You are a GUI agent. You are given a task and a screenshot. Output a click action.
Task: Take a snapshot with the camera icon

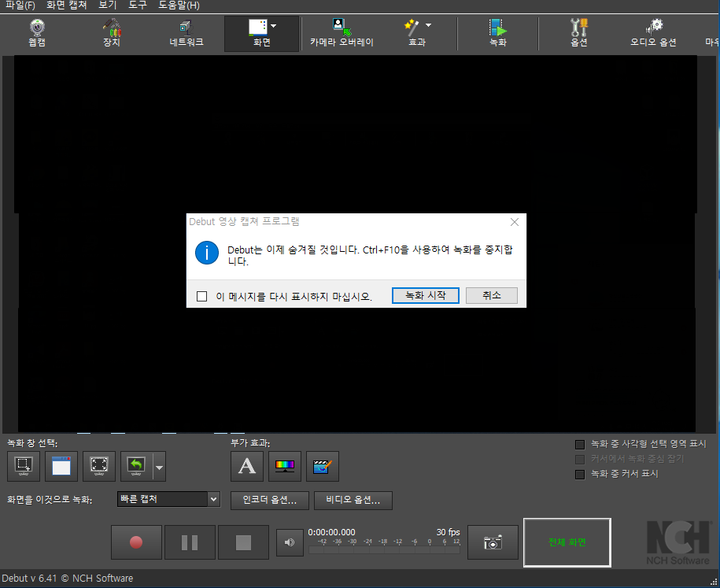click(x=493, y=542)
